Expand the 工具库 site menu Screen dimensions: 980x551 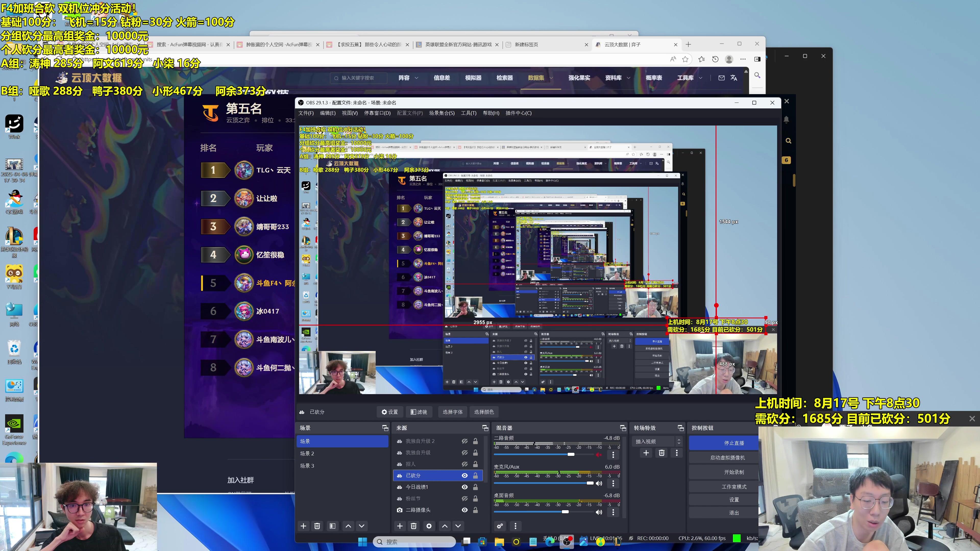point(690,78)
